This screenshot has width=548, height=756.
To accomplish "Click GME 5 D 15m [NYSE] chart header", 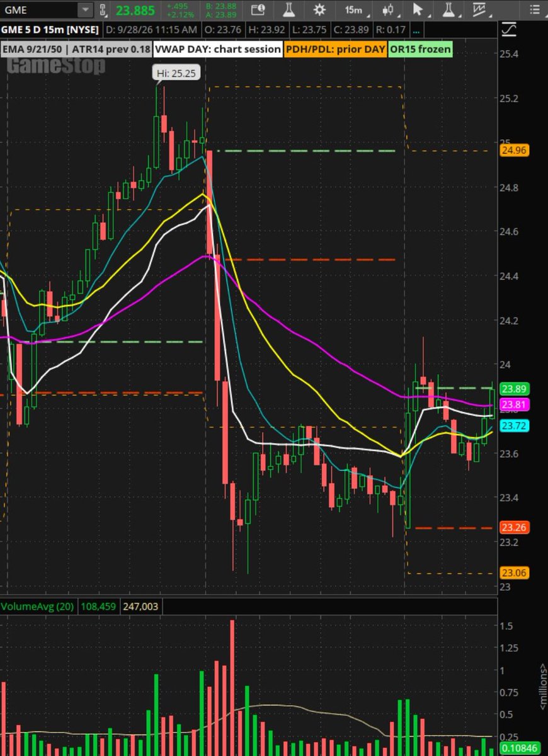I will point(49,30).
